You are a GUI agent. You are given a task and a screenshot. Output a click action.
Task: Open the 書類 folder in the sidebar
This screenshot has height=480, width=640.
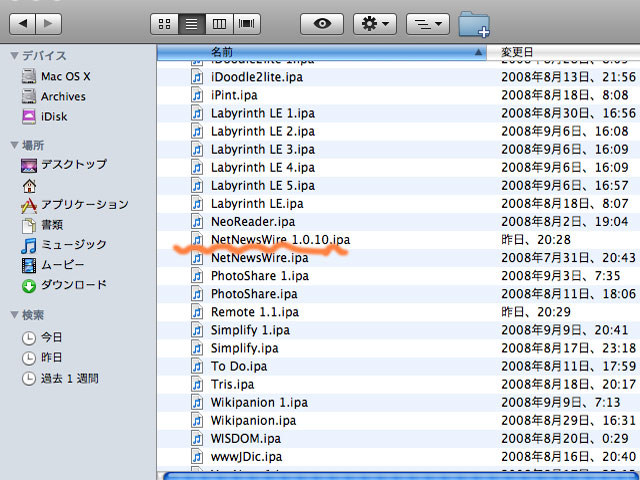tap(42, 224)
